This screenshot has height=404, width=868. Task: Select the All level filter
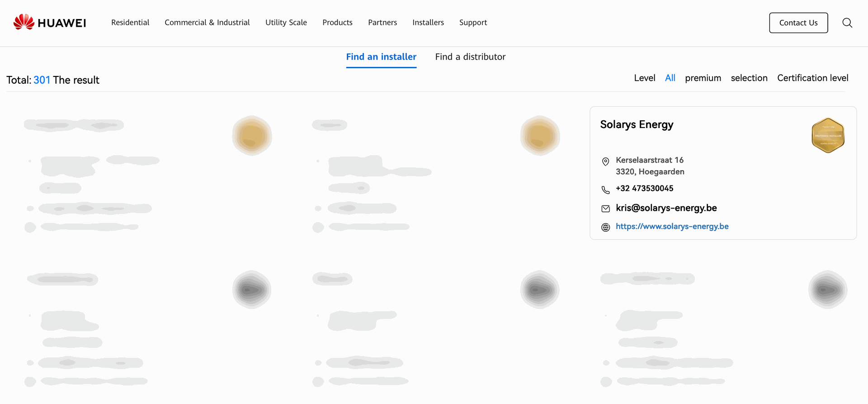pyautogui.click(x=670, y=78)
